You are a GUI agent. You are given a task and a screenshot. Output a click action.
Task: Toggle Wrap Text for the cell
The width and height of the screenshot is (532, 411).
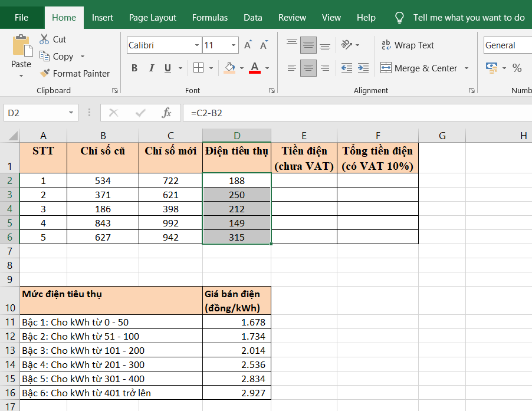[408, 45]
